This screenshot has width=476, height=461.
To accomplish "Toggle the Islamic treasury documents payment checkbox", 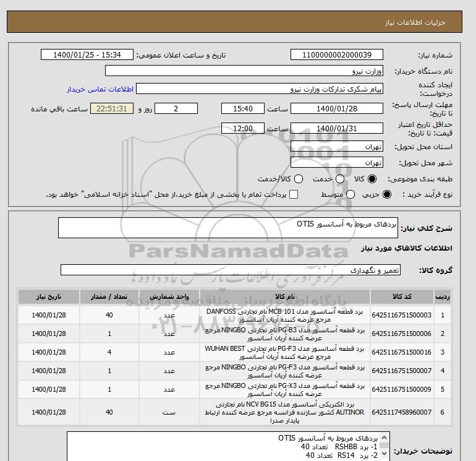I will click(294, 194).
